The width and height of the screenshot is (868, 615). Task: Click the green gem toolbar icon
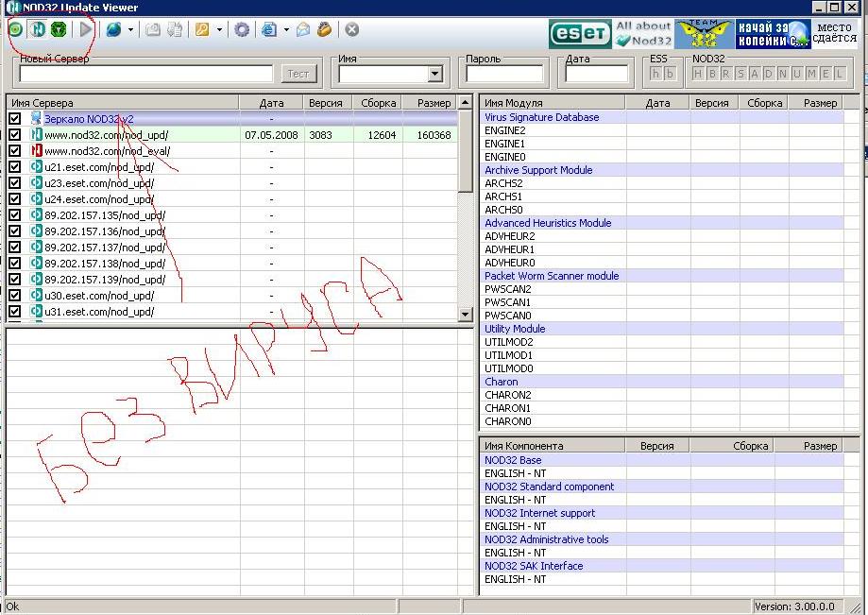(59, 29)
